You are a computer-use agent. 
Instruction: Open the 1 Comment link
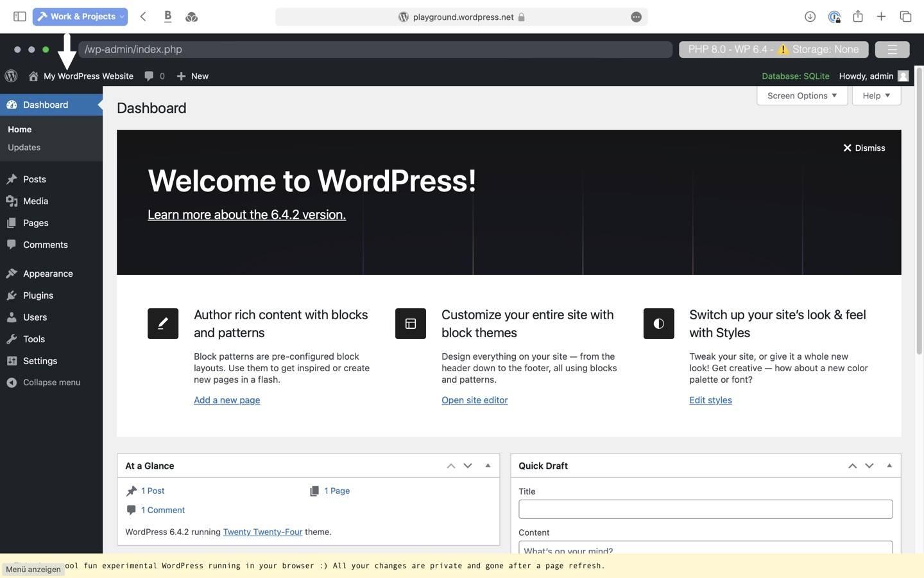coord(163,510)
